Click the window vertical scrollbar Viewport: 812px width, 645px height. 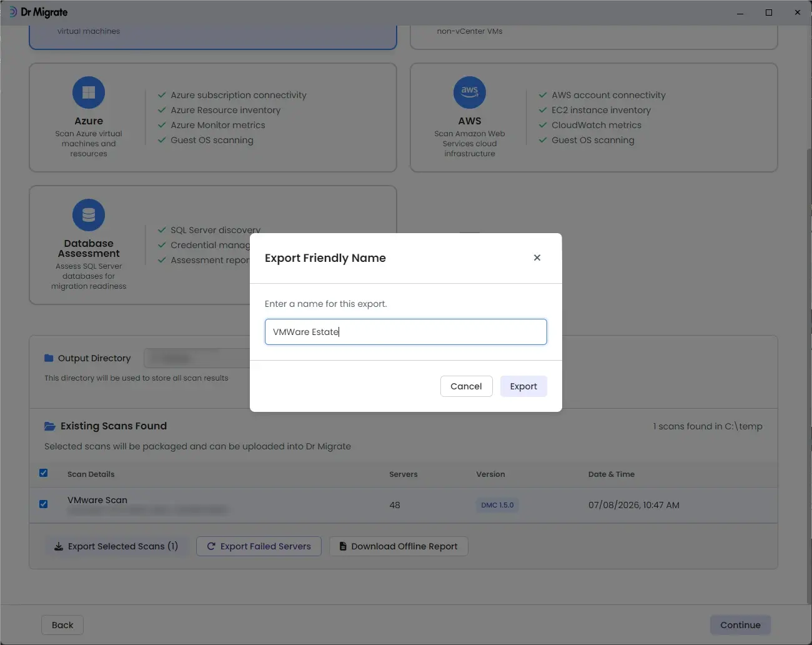tap(809, 375)
